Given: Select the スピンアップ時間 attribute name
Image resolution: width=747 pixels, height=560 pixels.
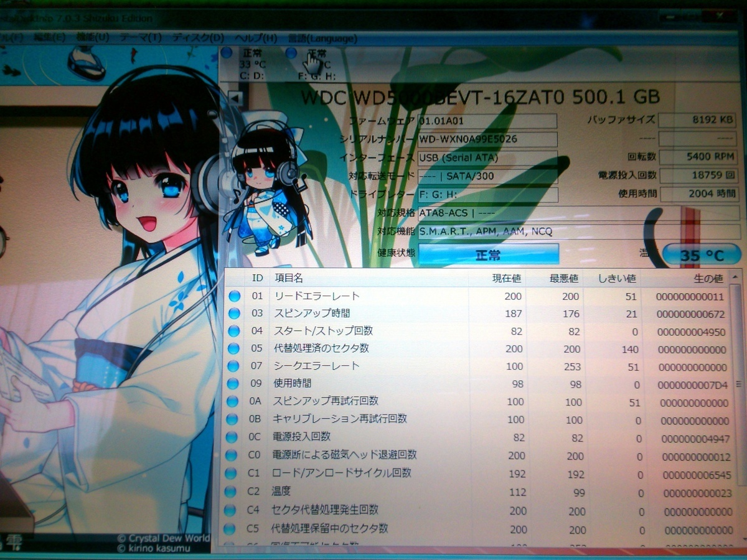Looking at the screenshot, I should [311, 313].
